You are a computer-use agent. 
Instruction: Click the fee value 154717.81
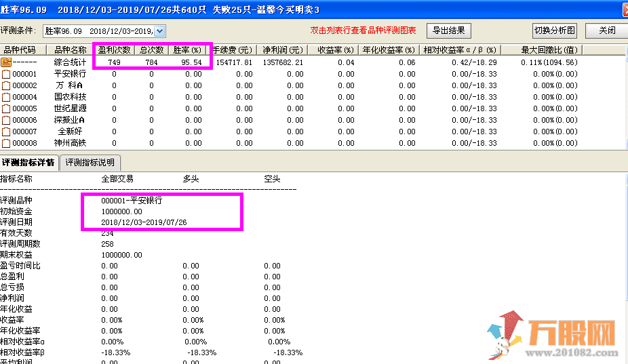pos(234,62)
